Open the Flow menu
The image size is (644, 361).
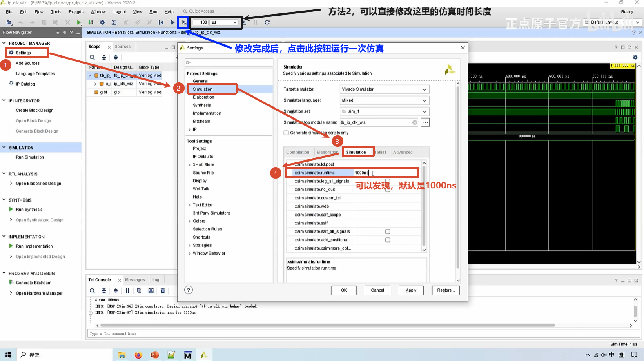pos(39,12)
